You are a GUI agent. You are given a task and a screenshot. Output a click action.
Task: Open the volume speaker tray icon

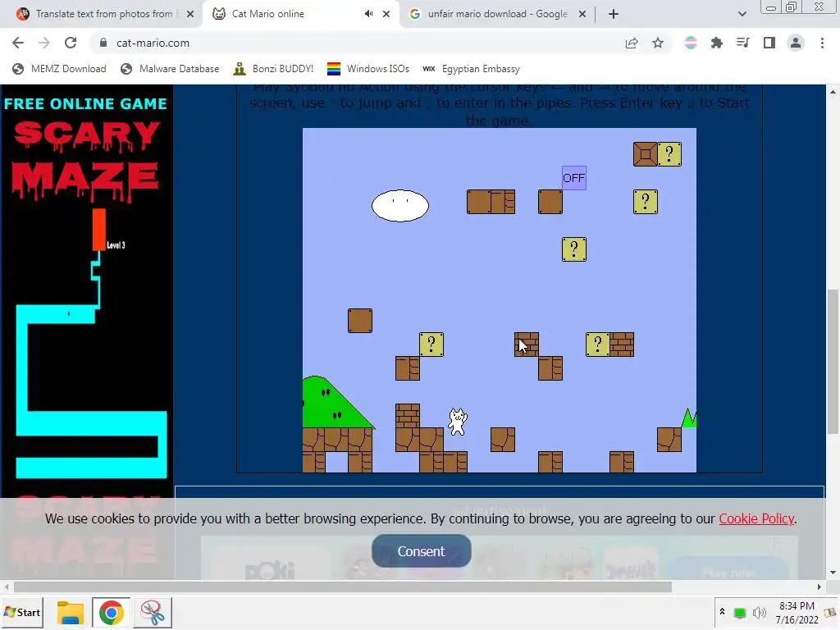click(x=759, y=612)
